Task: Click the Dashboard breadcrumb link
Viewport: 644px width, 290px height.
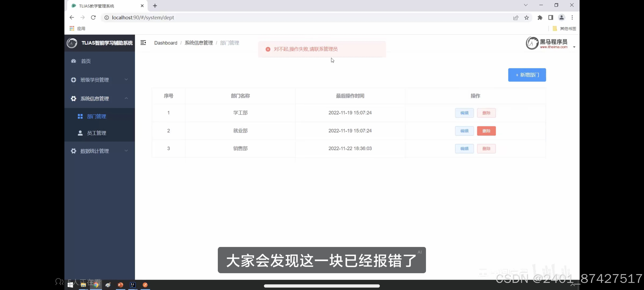Action: [x=166, y=43]
